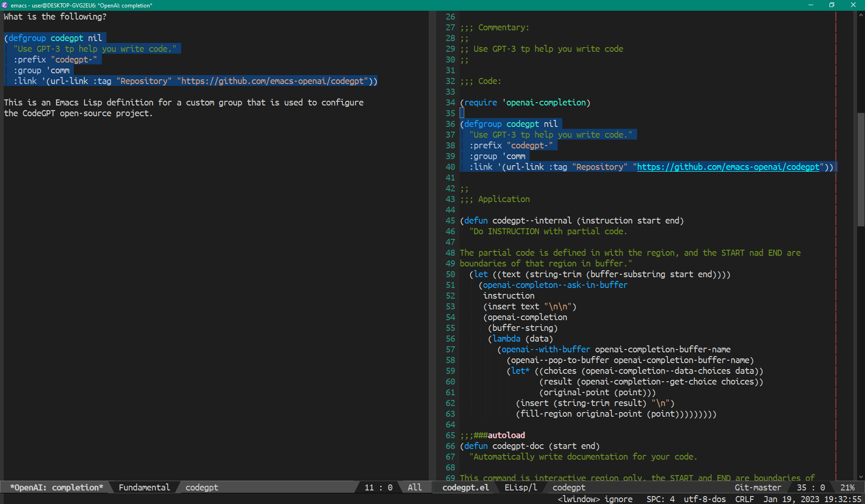
Task: Restore down the Emacs window
Action: click(832, 5)
